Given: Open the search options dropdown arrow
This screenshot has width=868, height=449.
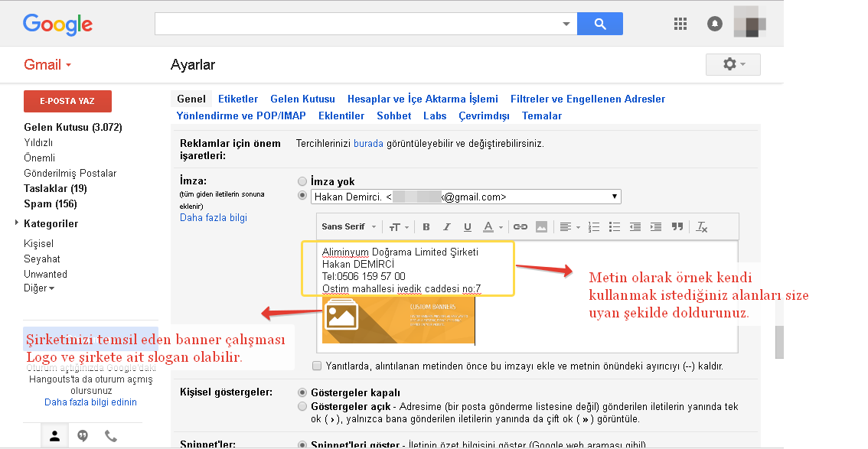Looking at the screenshot, I should point(566,24).
